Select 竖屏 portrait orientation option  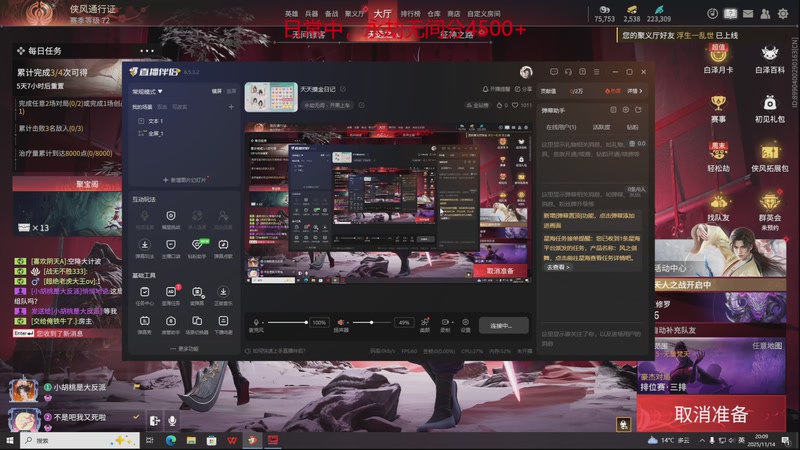click(231, 91)
